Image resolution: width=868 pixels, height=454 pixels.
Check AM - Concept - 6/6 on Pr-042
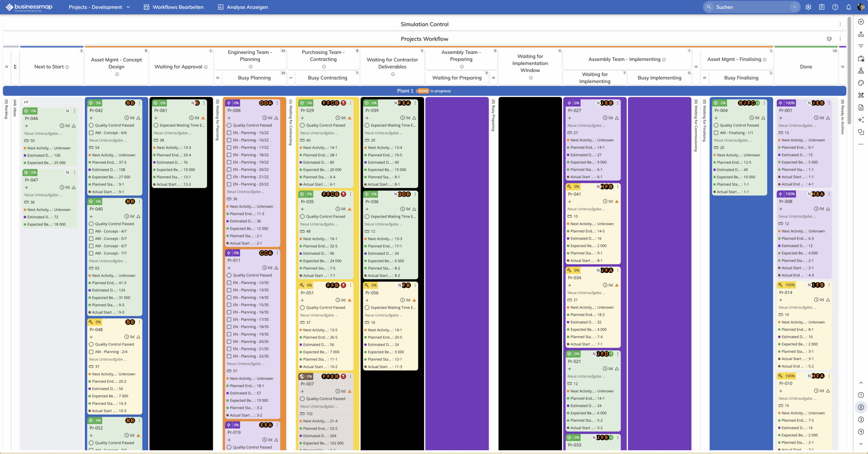point(91,133)
